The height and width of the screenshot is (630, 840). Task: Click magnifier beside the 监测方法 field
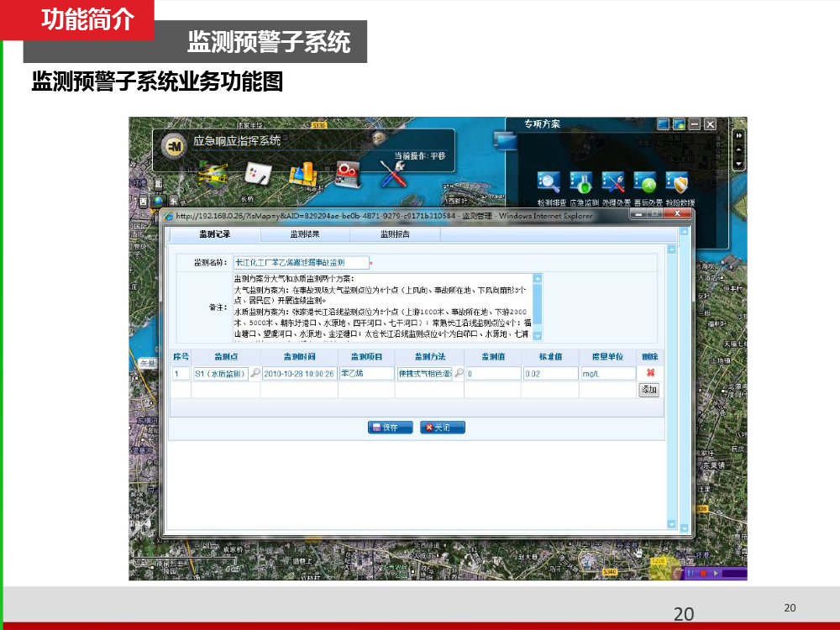click(x=459, y=373)
